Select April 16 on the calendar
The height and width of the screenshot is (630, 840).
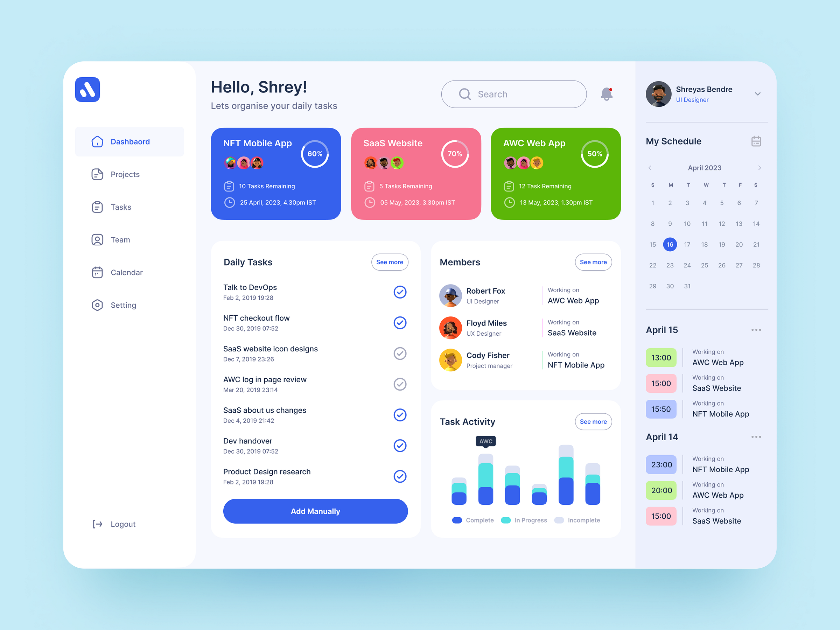(x=670, y=245)
